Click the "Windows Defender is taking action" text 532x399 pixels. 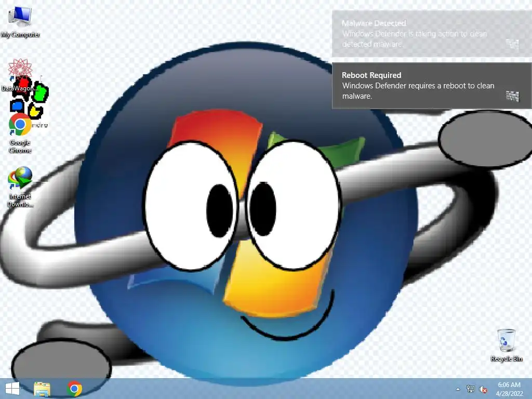pos(414,39)
